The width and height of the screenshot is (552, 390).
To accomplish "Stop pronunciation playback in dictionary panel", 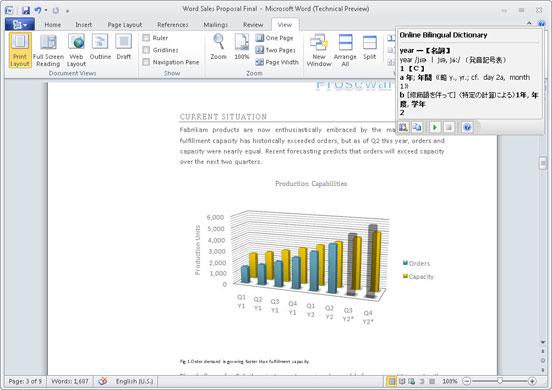I will tap(448, 127).
